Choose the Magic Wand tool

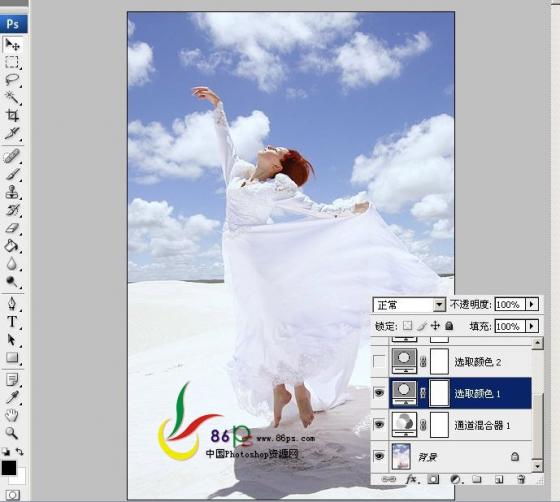coord(12,97)
